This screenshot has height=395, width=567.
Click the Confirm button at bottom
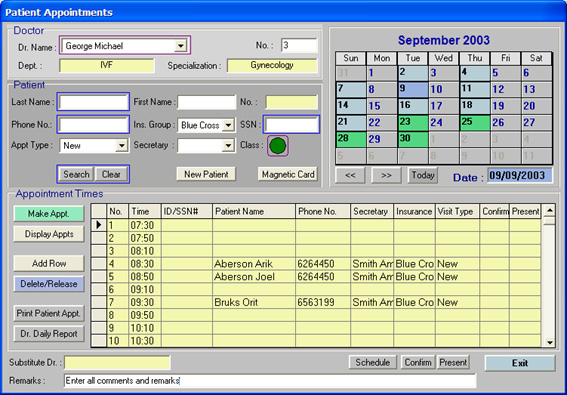[x=418, y=362]
